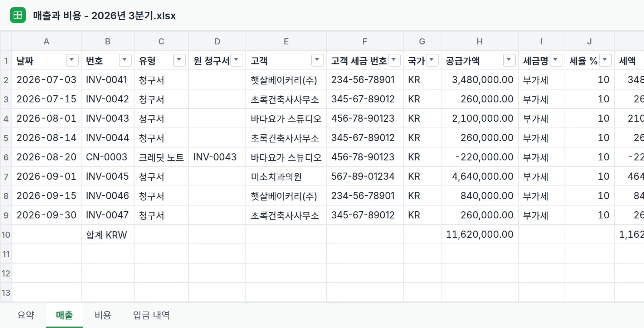Select column A header
The width and height of the screenshot is (644, 328).
[x=47, y=41]
